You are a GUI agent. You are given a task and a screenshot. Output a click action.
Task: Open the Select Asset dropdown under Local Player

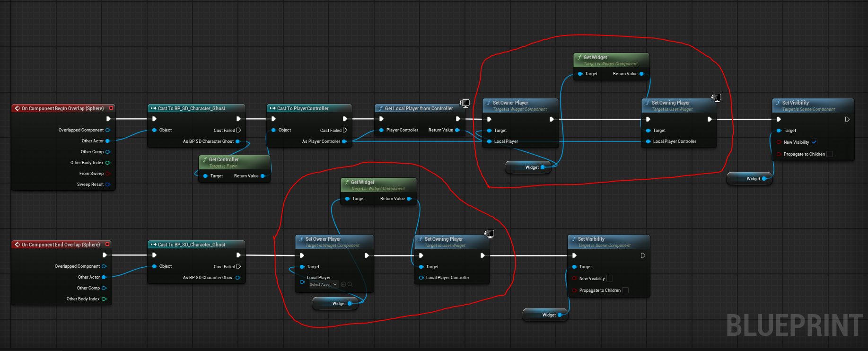click(323, 284)
